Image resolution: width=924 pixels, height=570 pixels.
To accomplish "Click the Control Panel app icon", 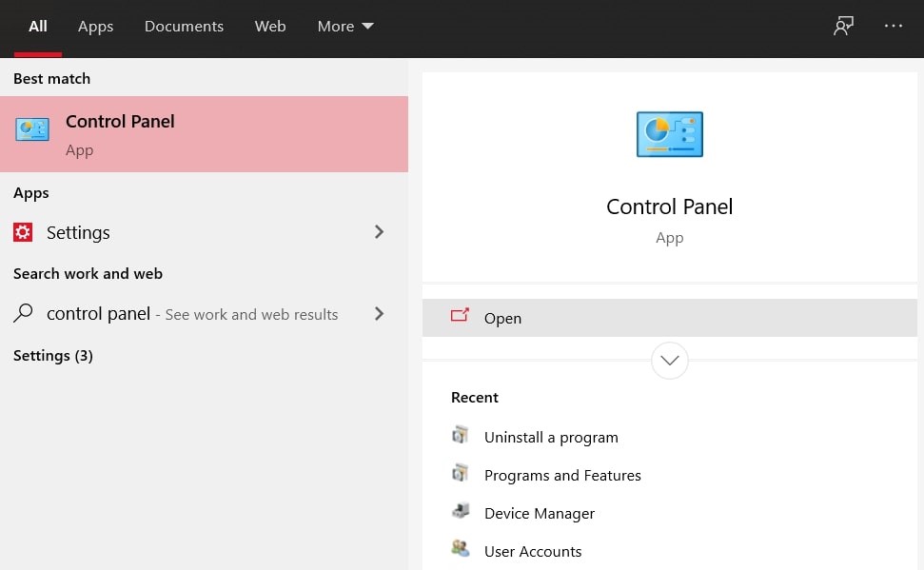I will 34,129.
